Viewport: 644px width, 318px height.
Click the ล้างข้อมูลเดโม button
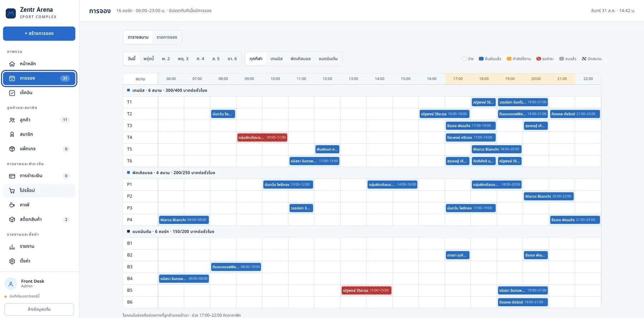tap(39, 309)
